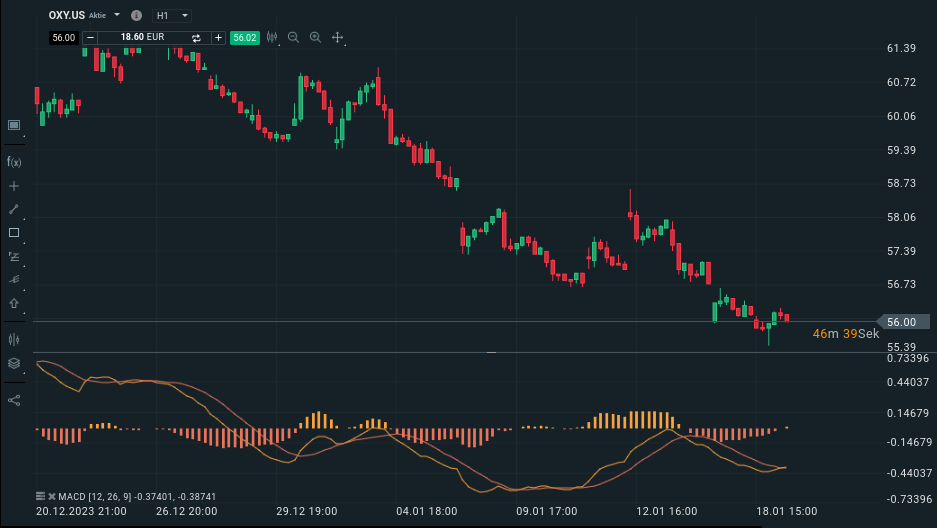937x528 pixels.
Task: Click the 55.39 price axis label
Action: tap(901, 347)
